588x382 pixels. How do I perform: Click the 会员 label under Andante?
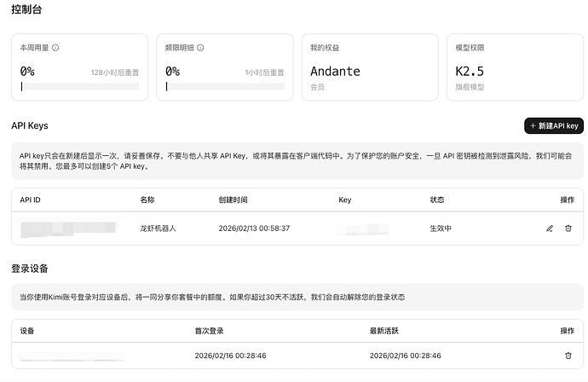coord(317,87)
